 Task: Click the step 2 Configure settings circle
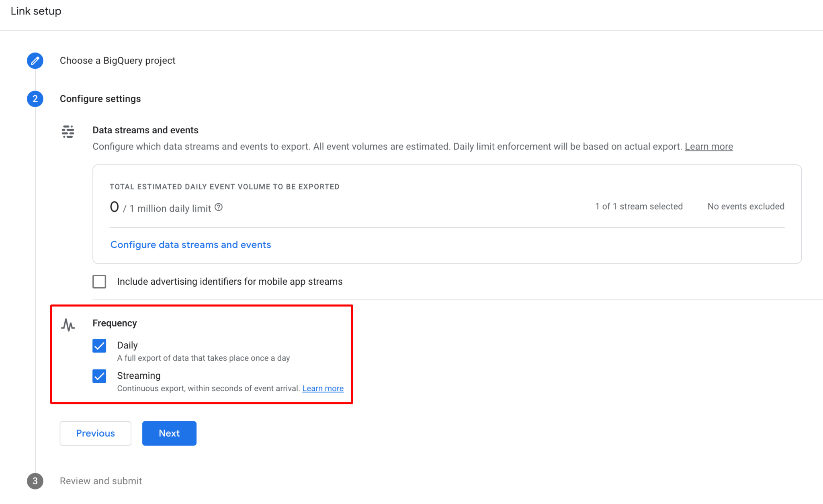[35, 99]
